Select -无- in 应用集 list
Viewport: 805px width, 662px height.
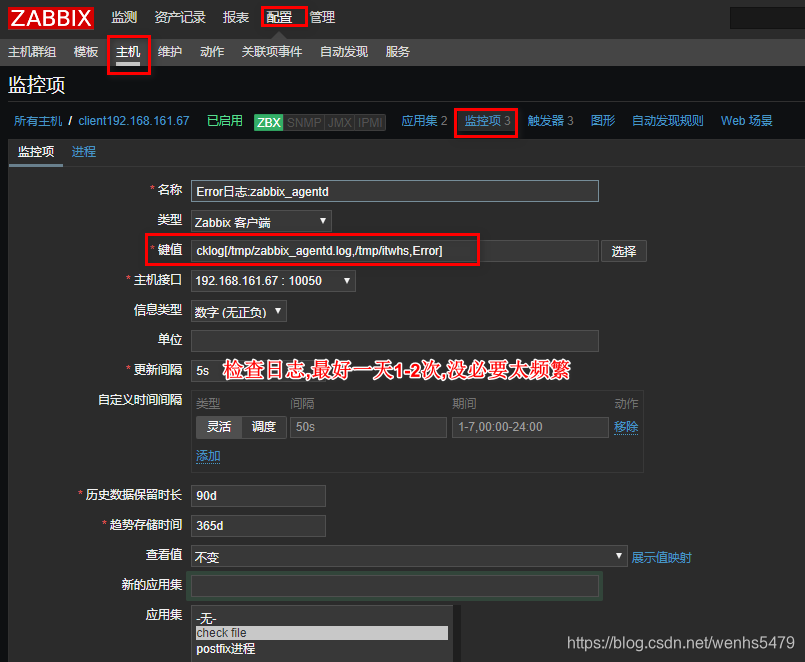pos(321,618)
